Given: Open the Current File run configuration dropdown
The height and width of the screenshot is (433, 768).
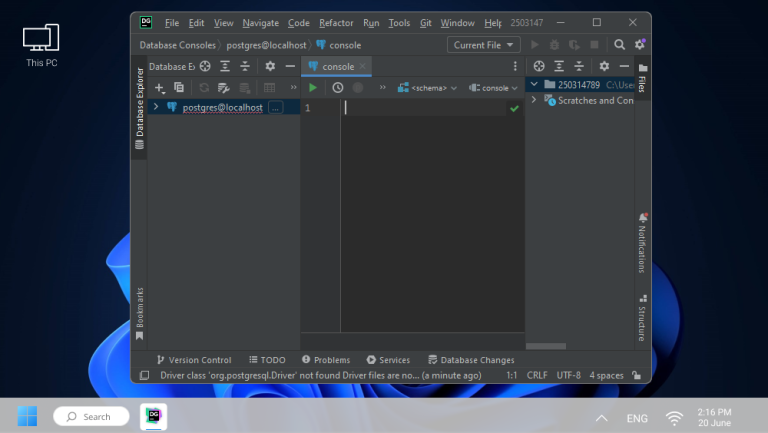Looking at the screenshot, I should pos(484,45).
